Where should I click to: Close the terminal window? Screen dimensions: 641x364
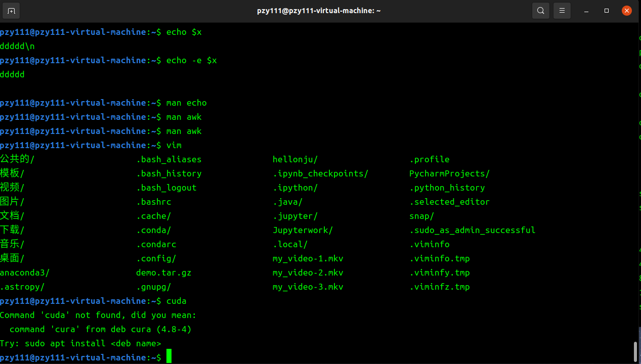pos(627,11)
